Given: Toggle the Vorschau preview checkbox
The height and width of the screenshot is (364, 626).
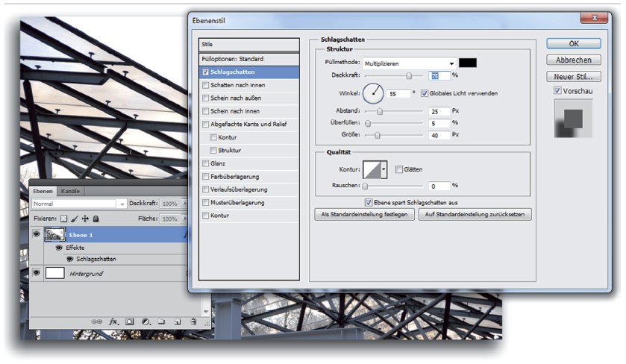Looking at the screenshot, I should point(557,90).
